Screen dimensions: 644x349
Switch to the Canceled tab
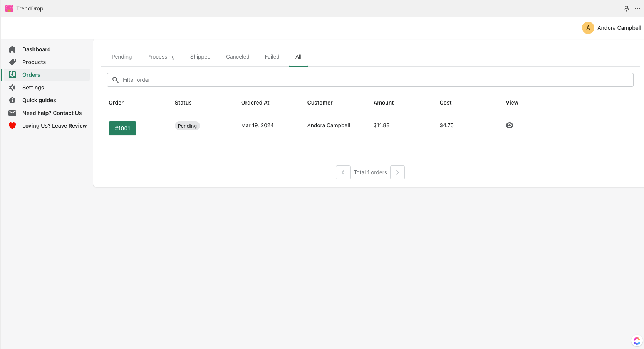[x=238, y=57]
